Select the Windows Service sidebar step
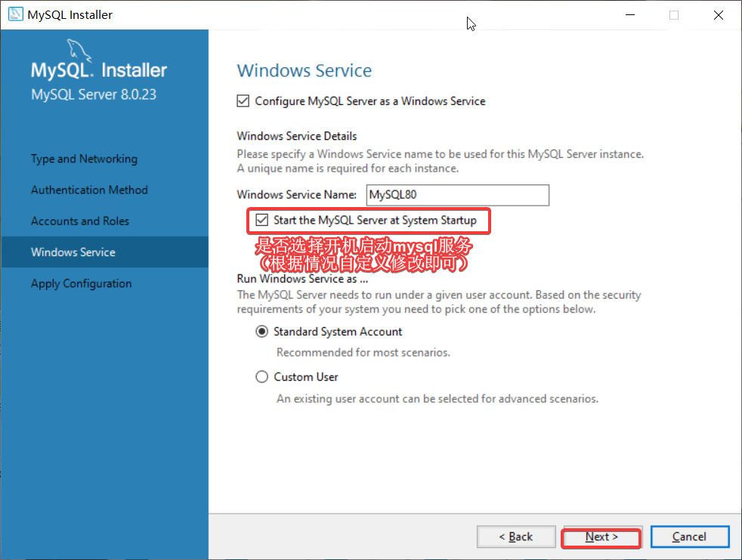This screenshot has width=742, height=560. coord(104,252)
